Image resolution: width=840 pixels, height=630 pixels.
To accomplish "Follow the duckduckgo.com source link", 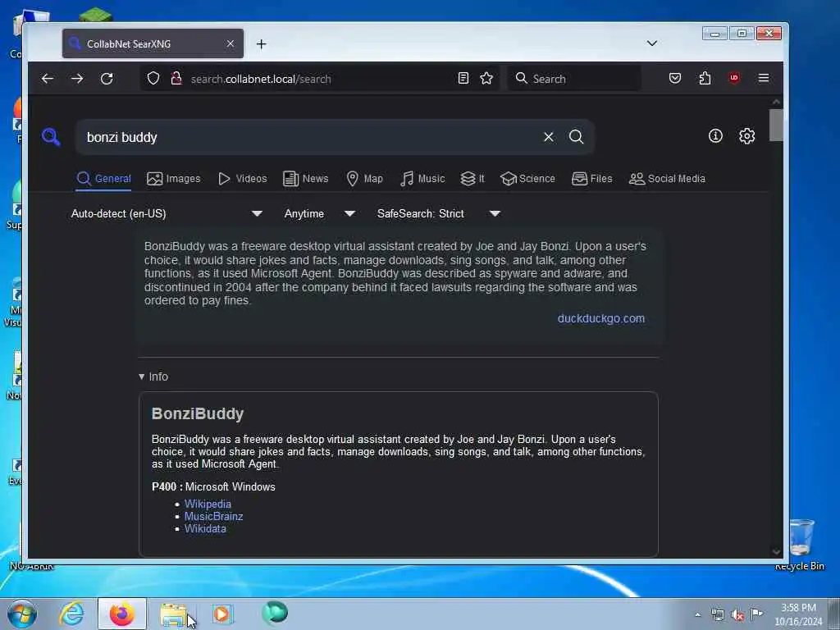I will (601, 318).
